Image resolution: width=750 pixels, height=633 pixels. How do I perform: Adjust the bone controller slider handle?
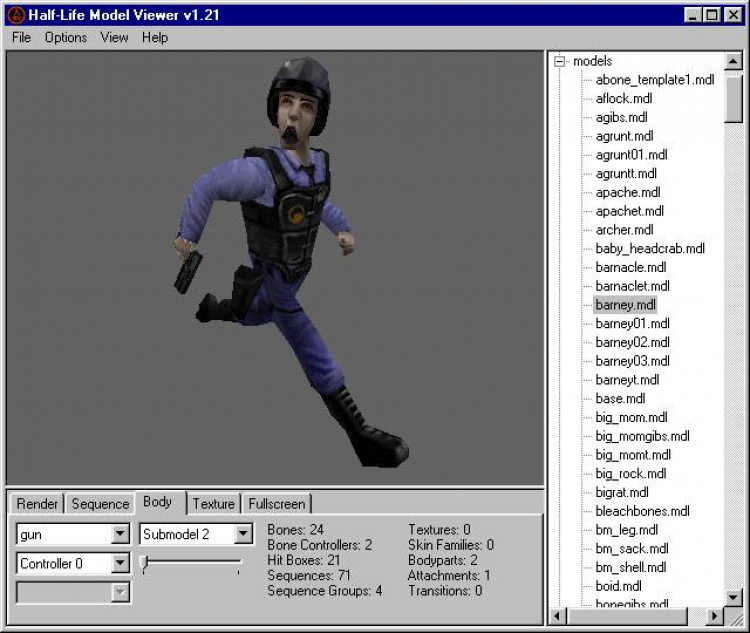(144, 563)
